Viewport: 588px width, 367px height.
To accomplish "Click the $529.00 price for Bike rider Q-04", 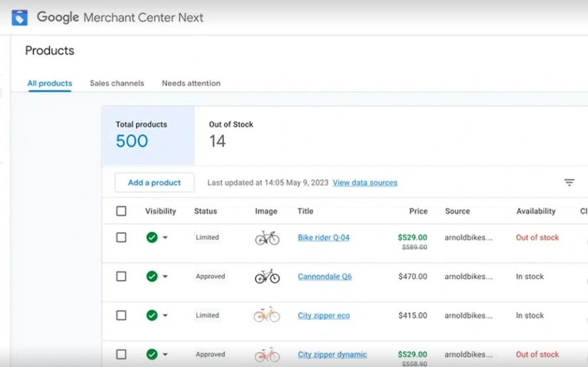I will [x=412, y=237].
